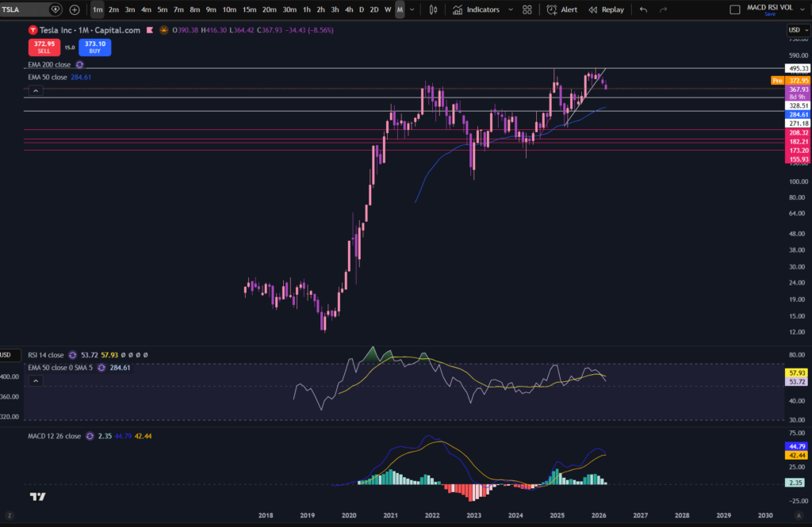Redo the chart action
The image size is (812, 527).
pyautogui.click(x=664, y=10)
